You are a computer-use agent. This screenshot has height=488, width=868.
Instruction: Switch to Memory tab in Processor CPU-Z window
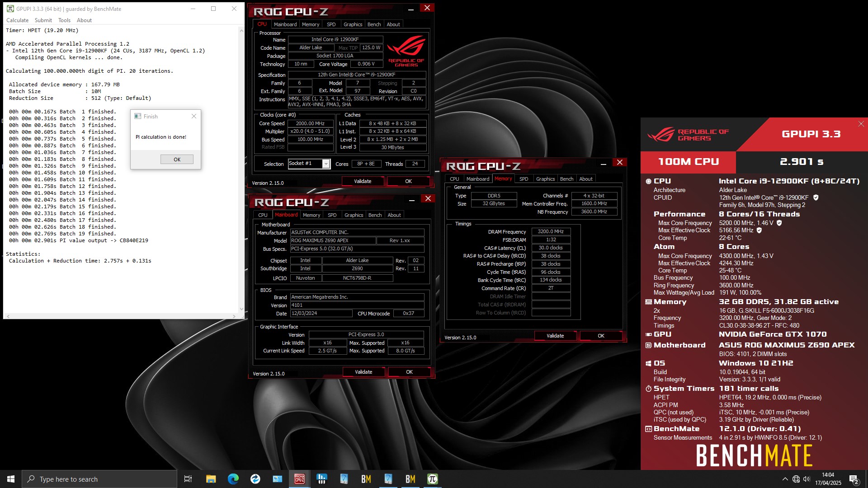point(311,24)
